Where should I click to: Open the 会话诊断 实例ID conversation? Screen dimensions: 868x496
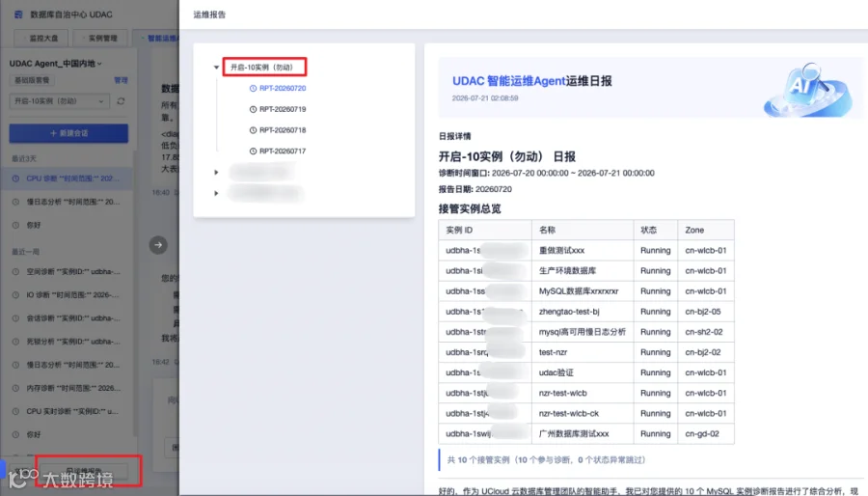[x=68, y=317]
